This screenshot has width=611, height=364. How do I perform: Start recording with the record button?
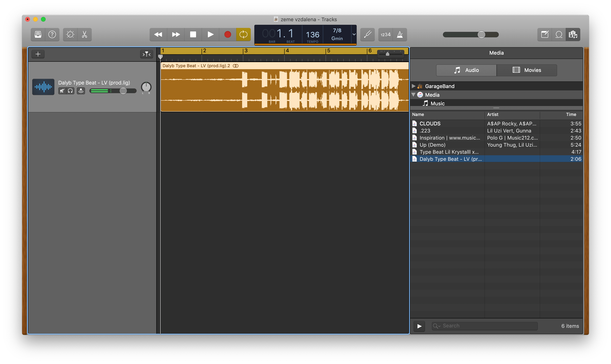pyautogui.click(x=227, y=34)
